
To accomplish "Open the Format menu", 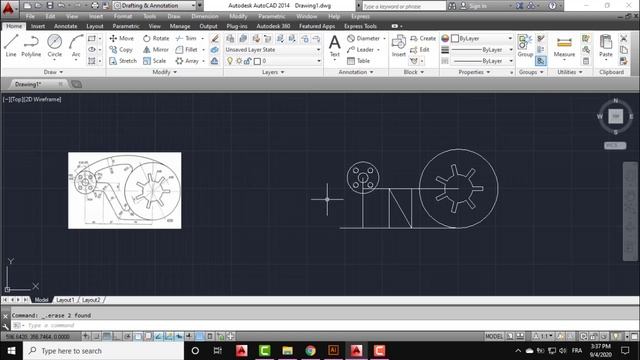I will pos(122,16).
